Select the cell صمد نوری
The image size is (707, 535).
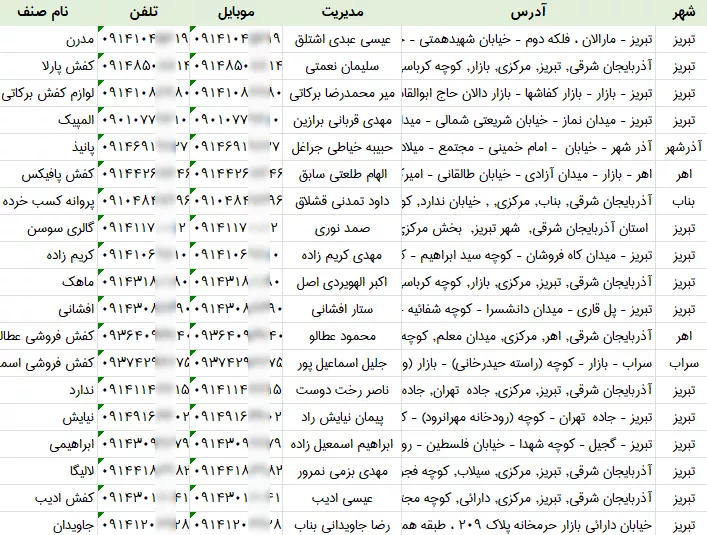[342, 229]
